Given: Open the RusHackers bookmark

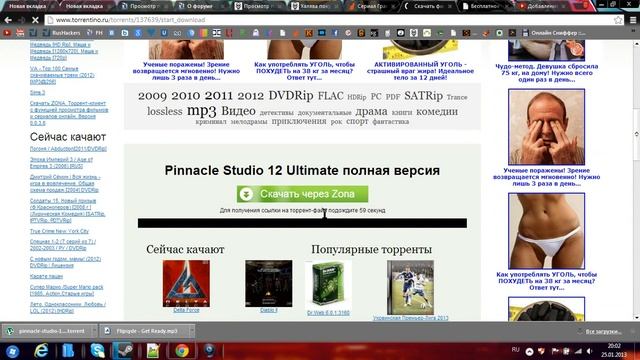Looking at the screenshot, I should (x=62, y=33).
